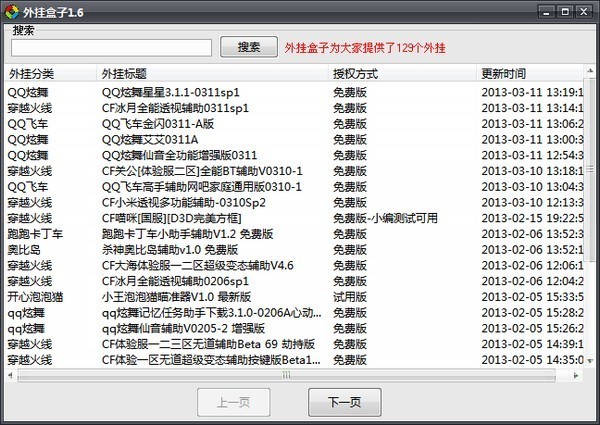Sort by 更新时间 column header
The height and width of the screenshot is (425, 600).
tap(530, 73)
